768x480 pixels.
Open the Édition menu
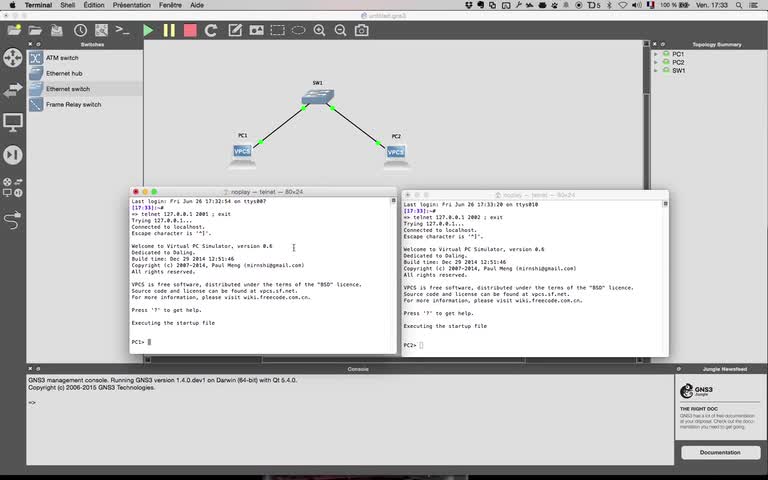94,5
